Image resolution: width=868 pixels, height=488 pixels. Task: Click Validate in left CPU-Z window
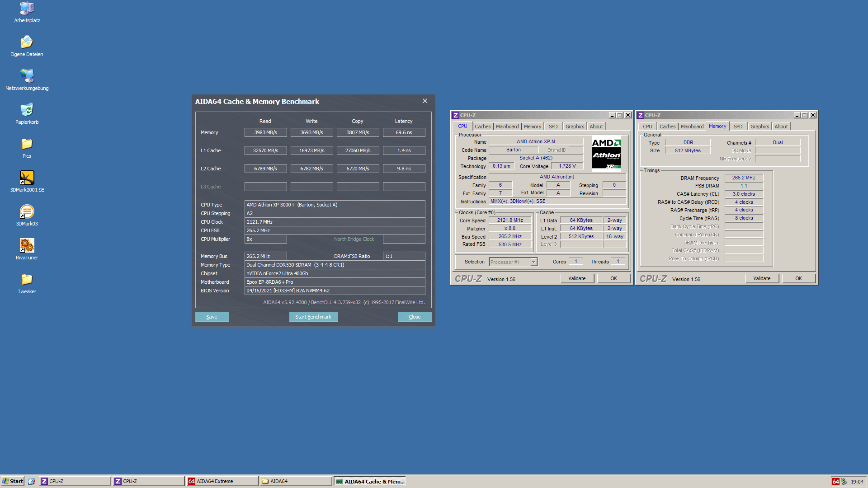[577, 278]
